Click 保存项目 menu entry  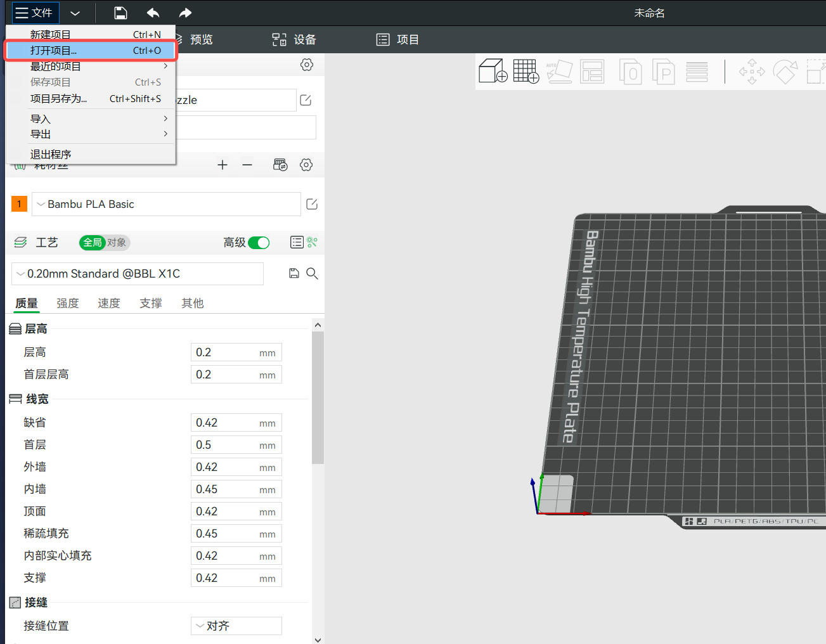[91, 82]
